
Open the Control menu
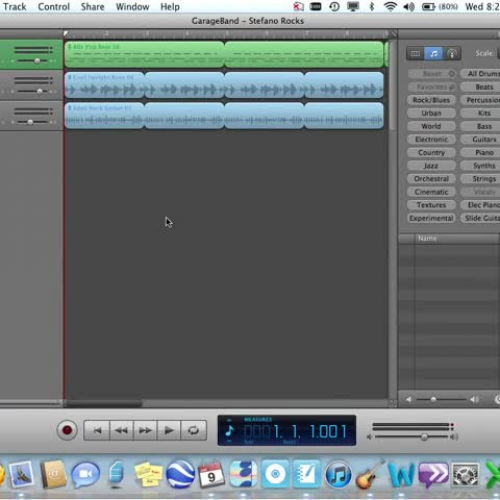(x=54, y=7)
